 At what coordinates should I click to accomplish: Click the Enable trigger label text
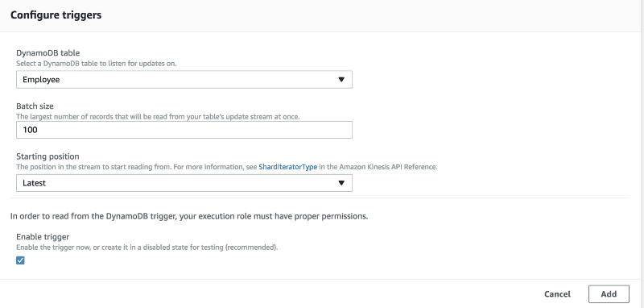(43, 237)
